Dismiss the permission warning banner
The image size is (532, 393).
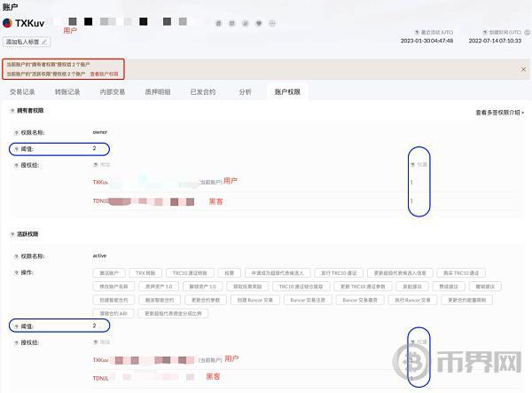522,68
